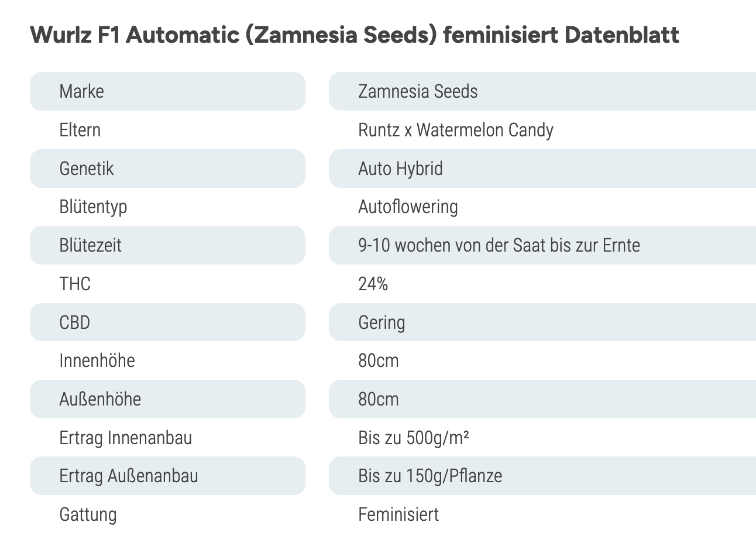Click the Blütentyp label
Screen dimensions: 756x536
tap(93, 207)
